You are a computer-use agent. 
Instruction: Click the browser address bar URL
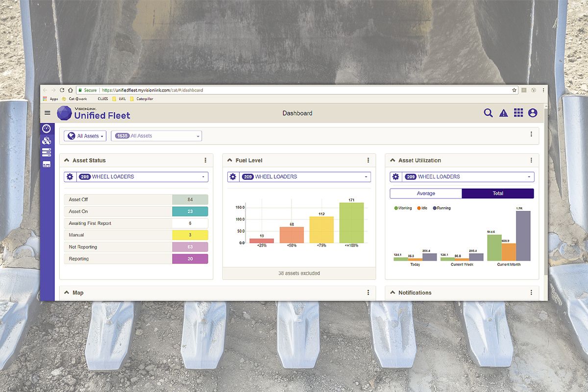pos(152,90)
